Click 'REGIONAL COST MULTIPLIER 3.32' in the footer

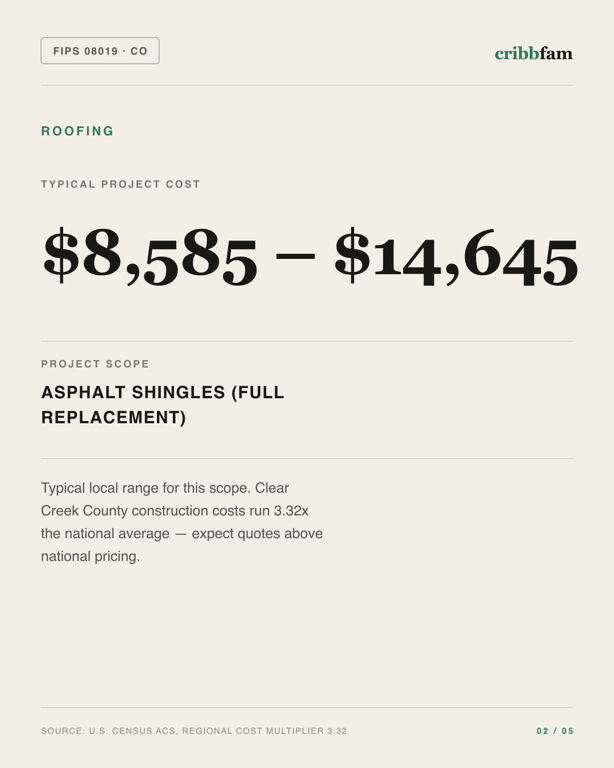(x=265, y=731)
